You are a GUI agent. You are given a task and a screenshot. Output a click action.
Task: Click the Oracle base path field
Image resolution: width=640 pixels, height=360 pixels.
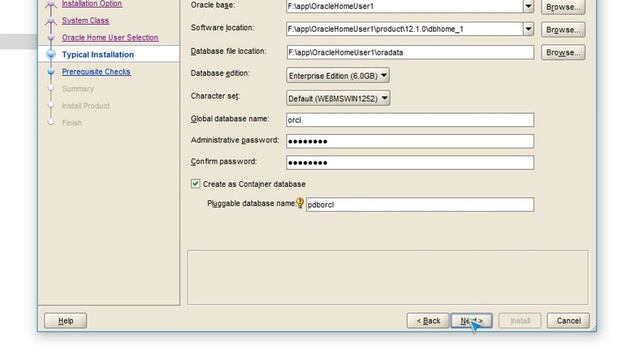405,6
